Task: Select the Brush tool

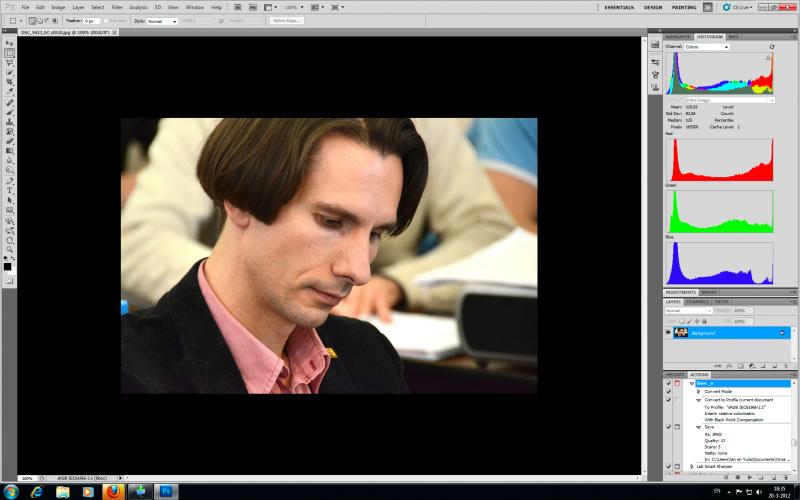Action: (9, 113)
